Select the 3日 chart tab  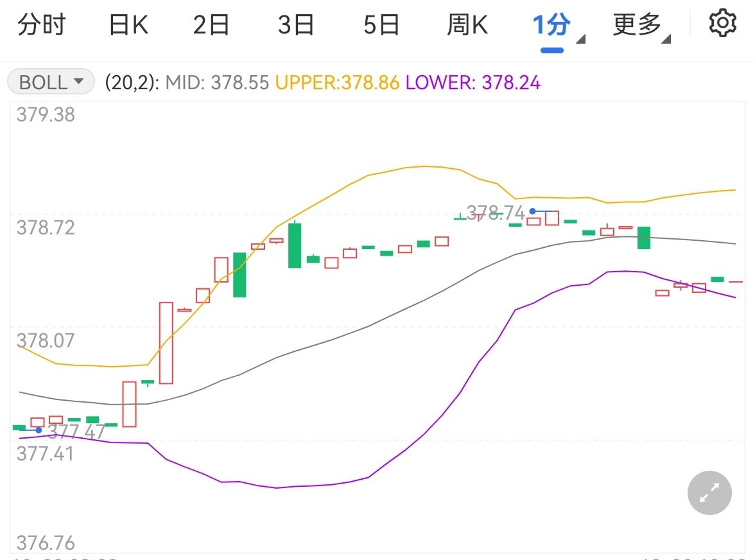tap(295, 24)
